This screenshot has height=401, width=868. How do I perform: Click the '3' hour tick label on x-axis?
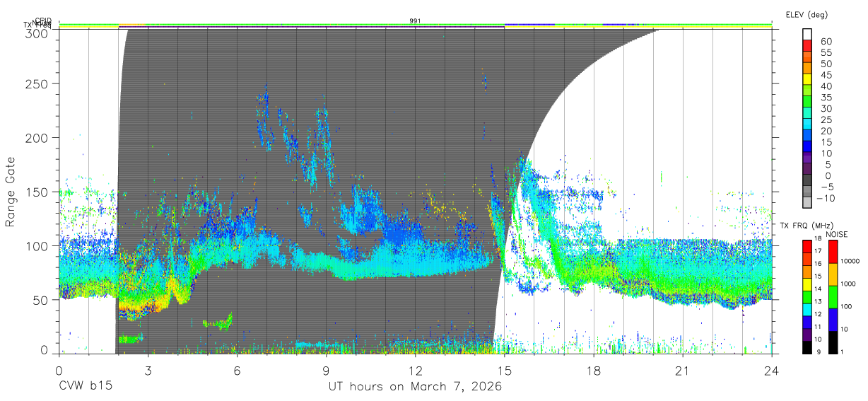148,371
